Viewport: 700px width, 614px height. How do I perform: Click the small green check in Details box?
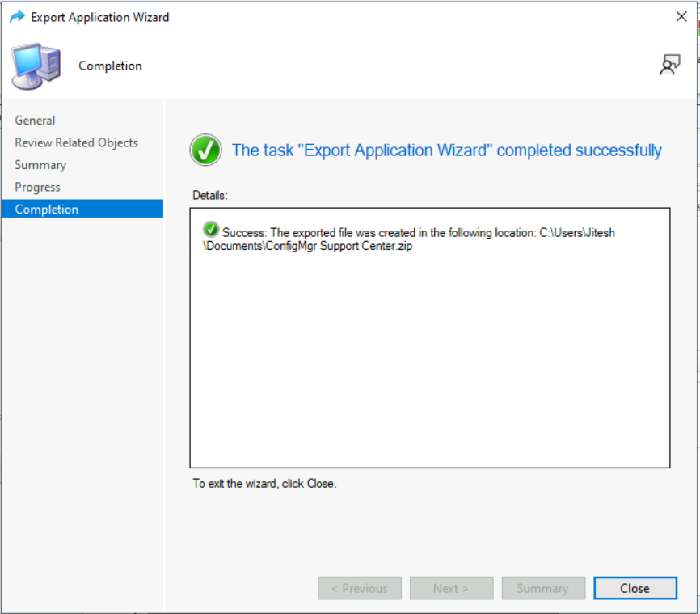[x=211, y=229]
